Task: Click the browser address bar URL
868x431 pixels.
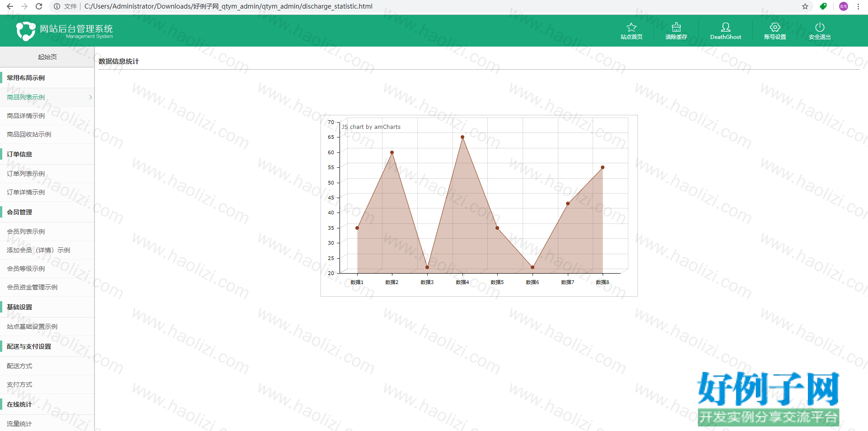Action: (x=228, y=6)
